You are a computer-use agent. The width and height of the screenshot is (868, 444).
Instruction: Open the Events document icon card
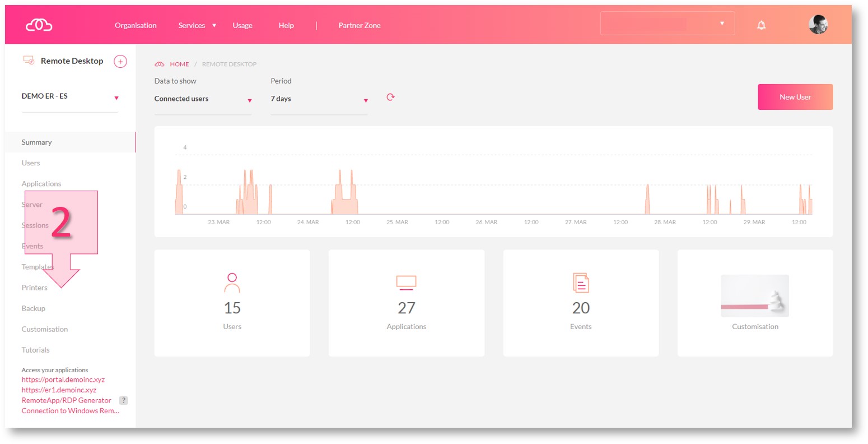click(x=581, y=283)
